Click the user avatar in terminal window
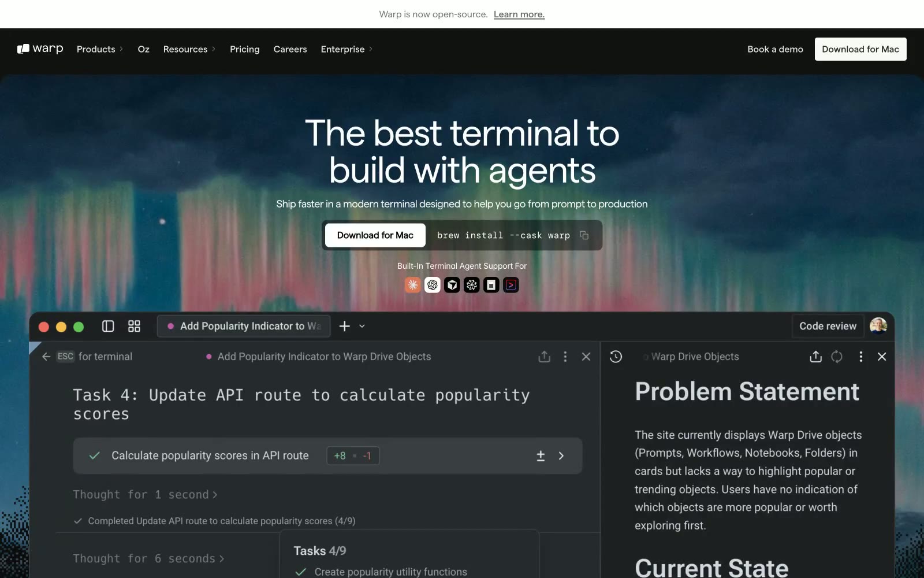Screen dimensions: 924x578 pos(878,326)
